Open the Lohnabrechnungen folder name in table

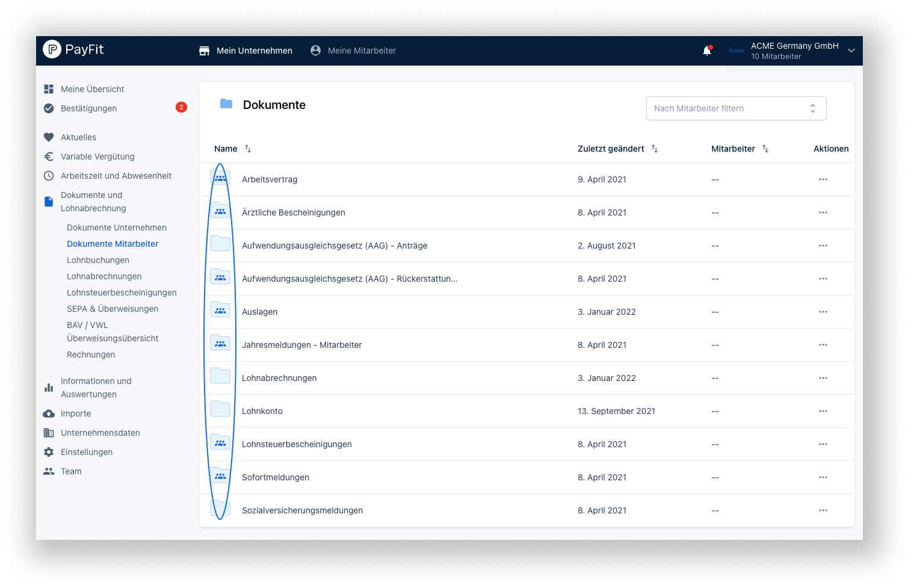(x=279, y=378)
